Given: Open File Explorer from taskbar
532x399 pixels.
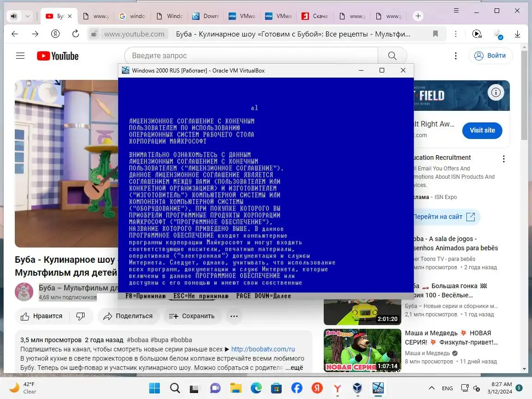Looking at the screenshot, I should [x=236, y=388].
